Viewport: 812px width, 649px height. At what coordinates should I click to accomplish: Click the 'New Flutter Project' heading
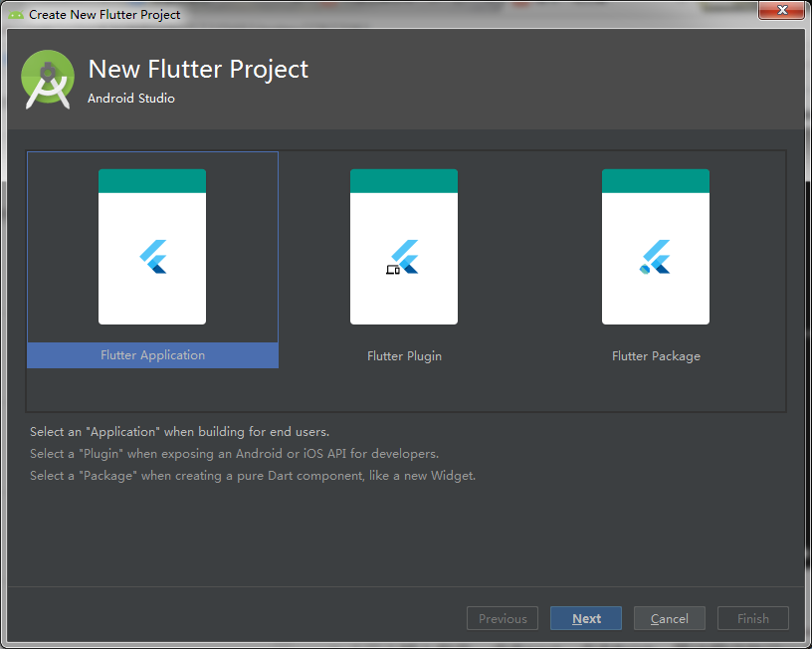coord(198,70)
